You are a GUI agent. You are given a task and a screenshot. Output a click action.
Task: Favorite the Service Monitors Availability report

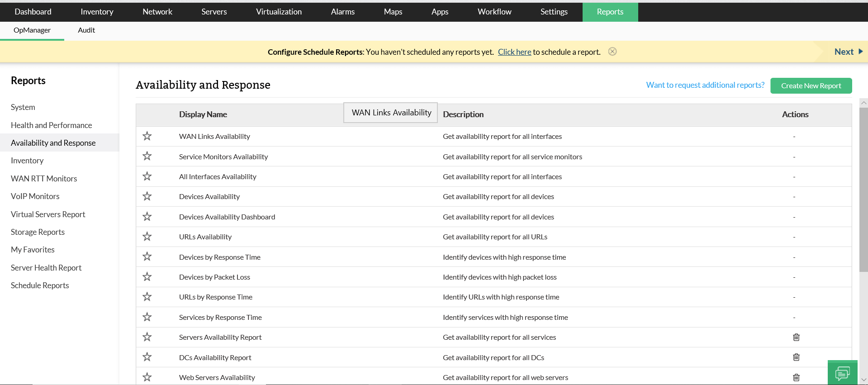[x=147, y=156]
